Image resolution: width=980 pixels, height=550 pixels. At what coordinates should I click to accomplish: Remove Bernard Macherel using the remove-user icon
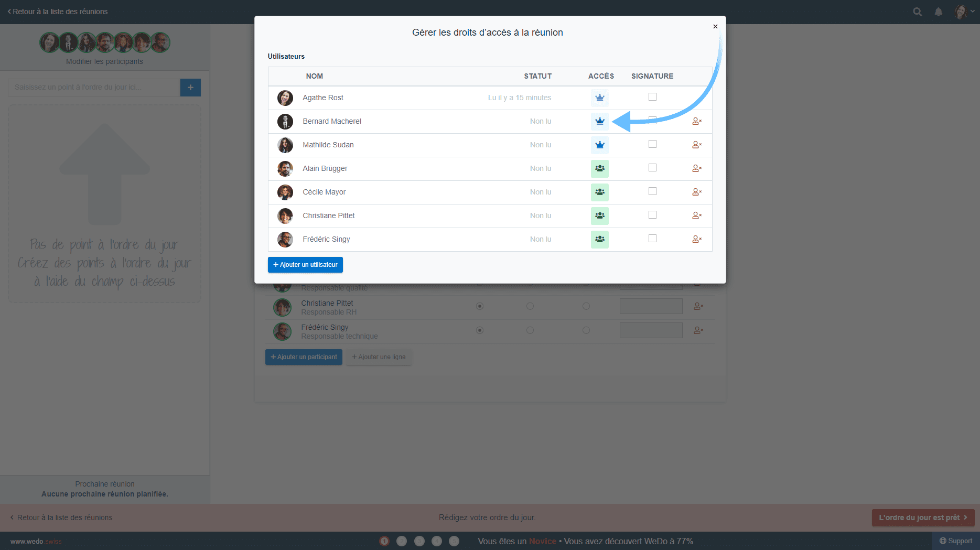click(x=696, y=122)
